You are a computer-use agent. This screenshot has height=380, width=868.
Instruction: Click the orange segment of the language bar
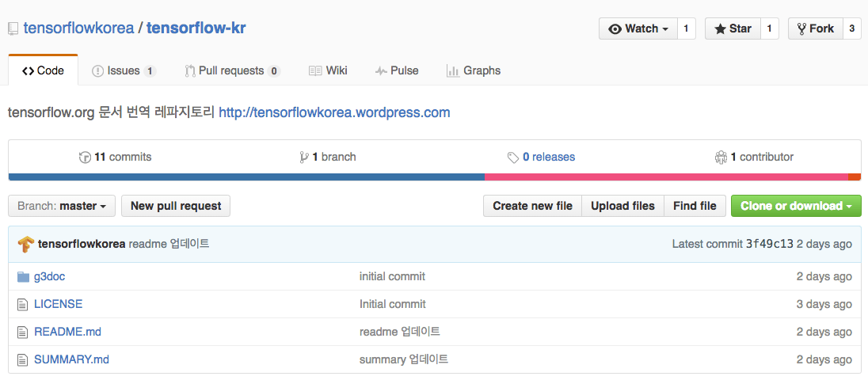tap(855, 177)
